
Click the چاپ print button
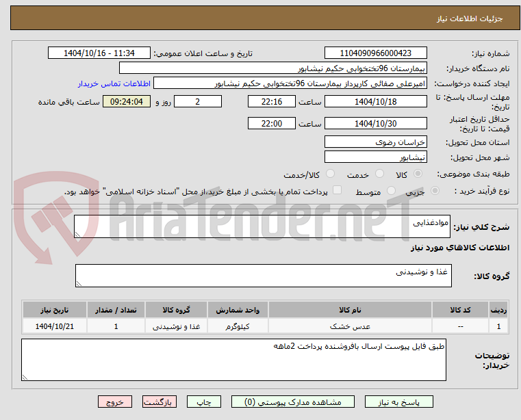click(x=204, y=402)
